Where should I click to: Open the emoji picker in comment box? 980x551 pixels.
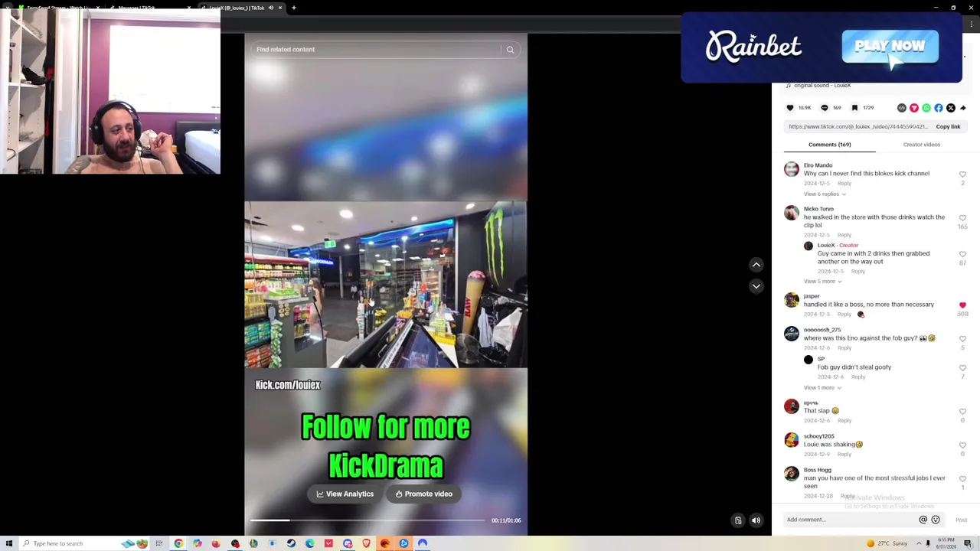[936, 520]
